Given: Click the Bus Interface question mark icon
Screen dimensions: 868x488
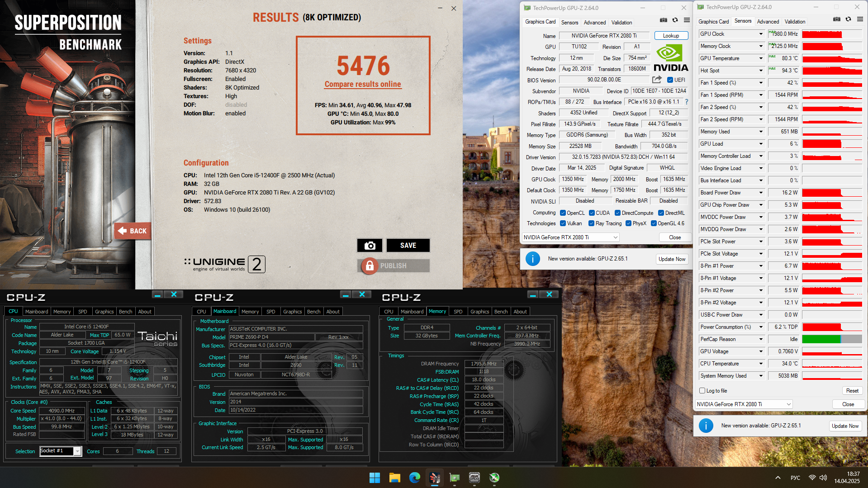Looking at the screenshot, I should (x=687, y=102).
